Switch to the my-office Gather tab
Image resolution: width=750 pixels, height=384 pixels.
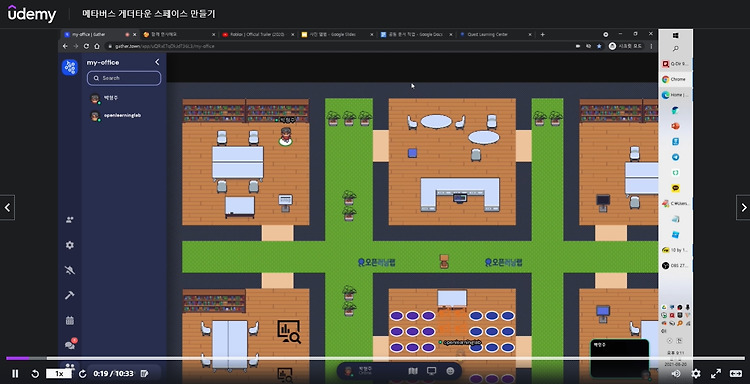click(99, 34)
